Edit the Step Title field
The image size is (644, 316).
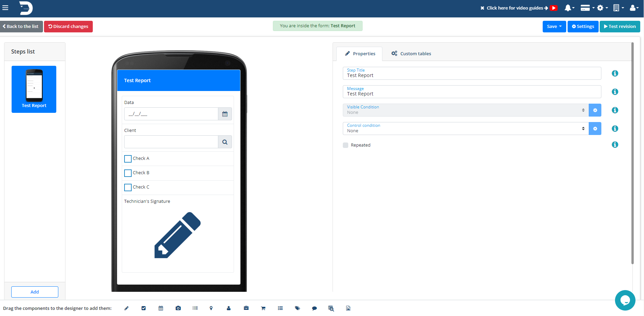point(472,73)
